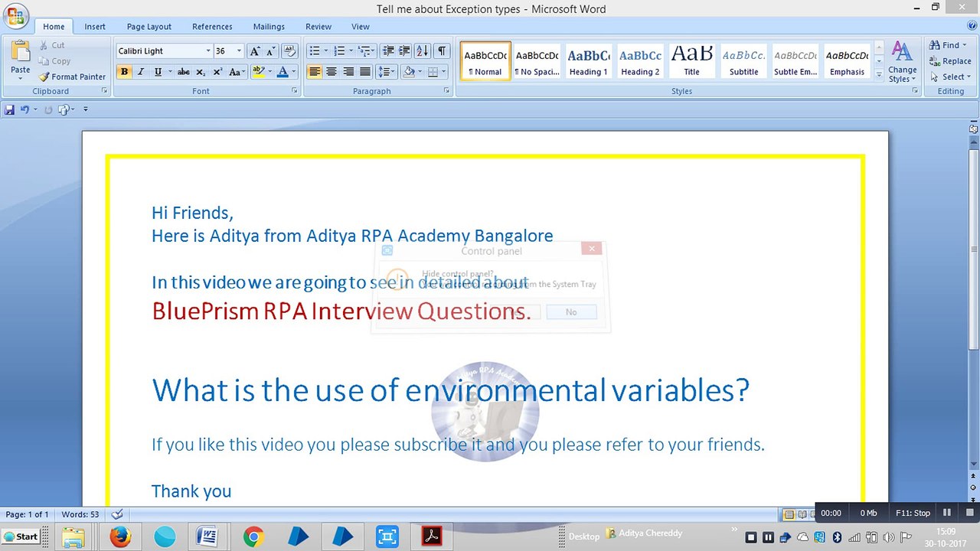
Task: Center align the text
Action: (332, 72)
